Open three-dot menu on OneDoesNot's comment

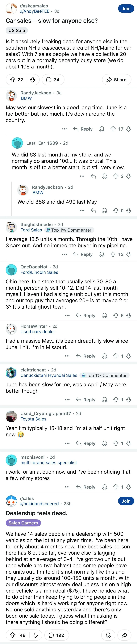pyautogui.click(x=67, y=316)
